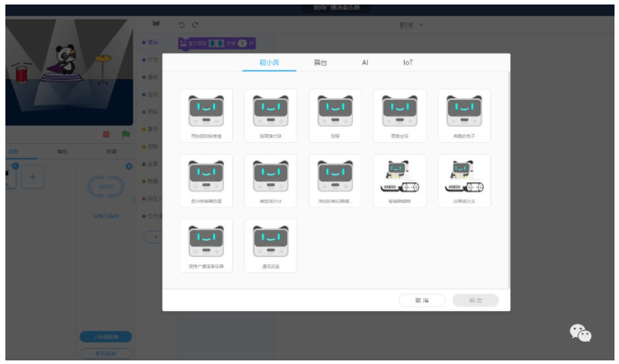Click the plus extension button under categories

pyautogui.click(x=154, y=237)
